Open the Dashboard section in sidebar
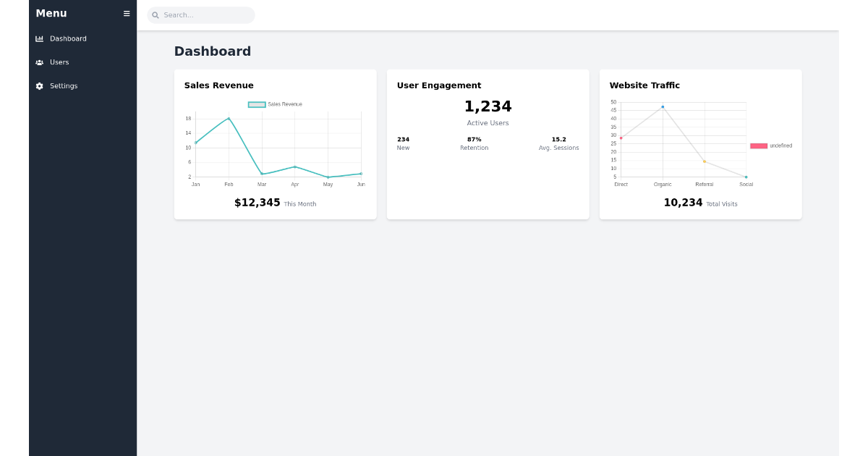 click(x=68, y=38)
